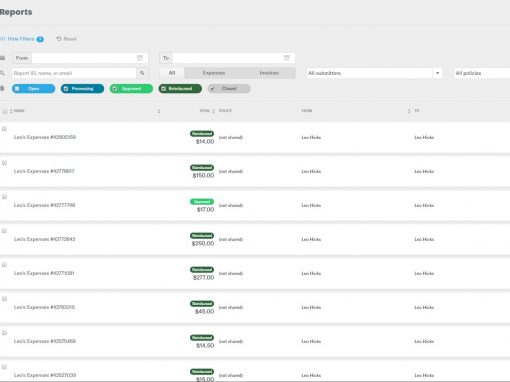Click the Reimbursed badge on the $14.00 report

[202, 134]
